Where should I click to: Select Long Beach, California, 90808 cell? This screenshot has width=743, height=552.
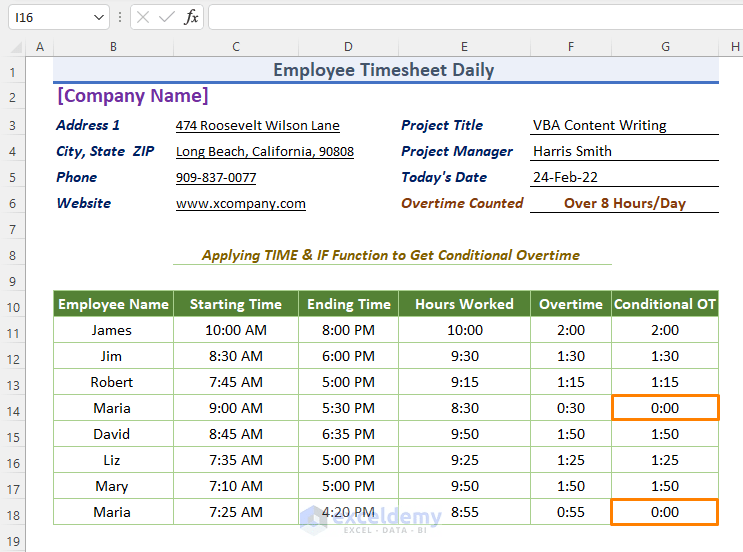(264, 152)
